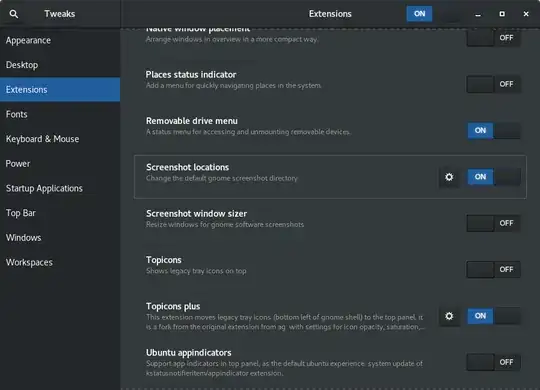Click the Tweaks title in header

(60, 14)
